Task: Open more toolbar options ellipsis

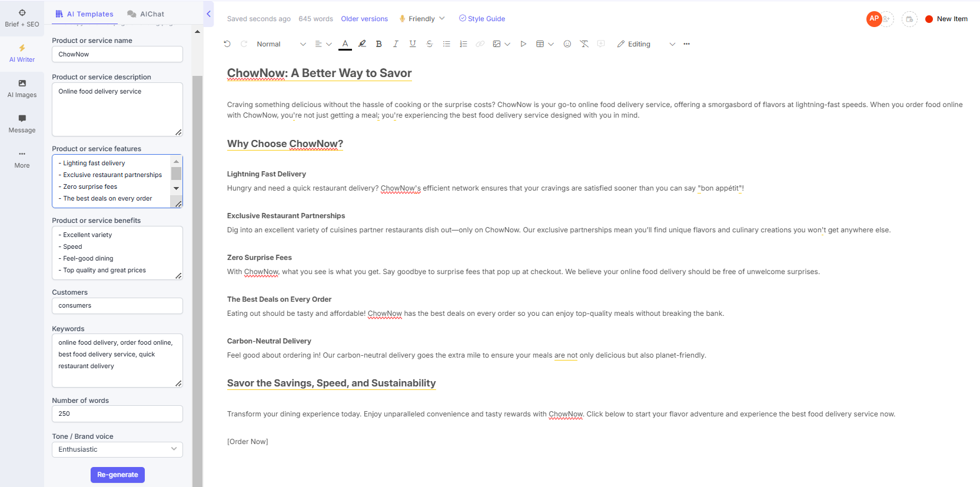Action: 686,44
